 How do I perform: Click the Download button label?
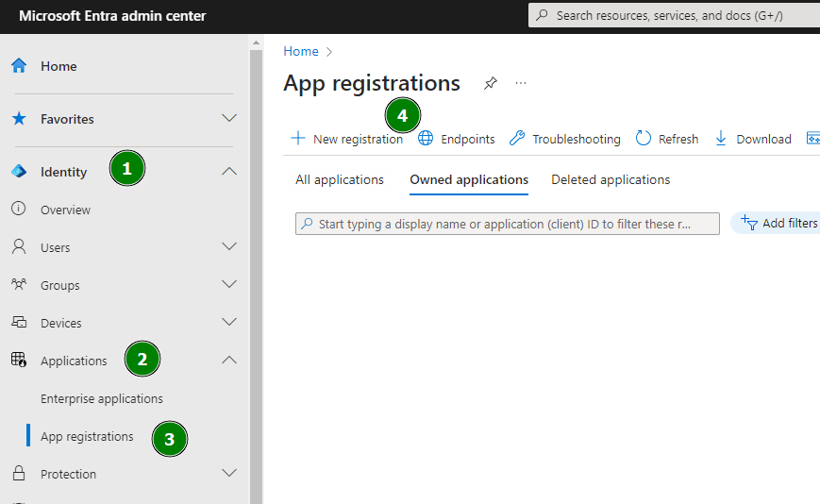pyautogui.click(x=763, y=139)
